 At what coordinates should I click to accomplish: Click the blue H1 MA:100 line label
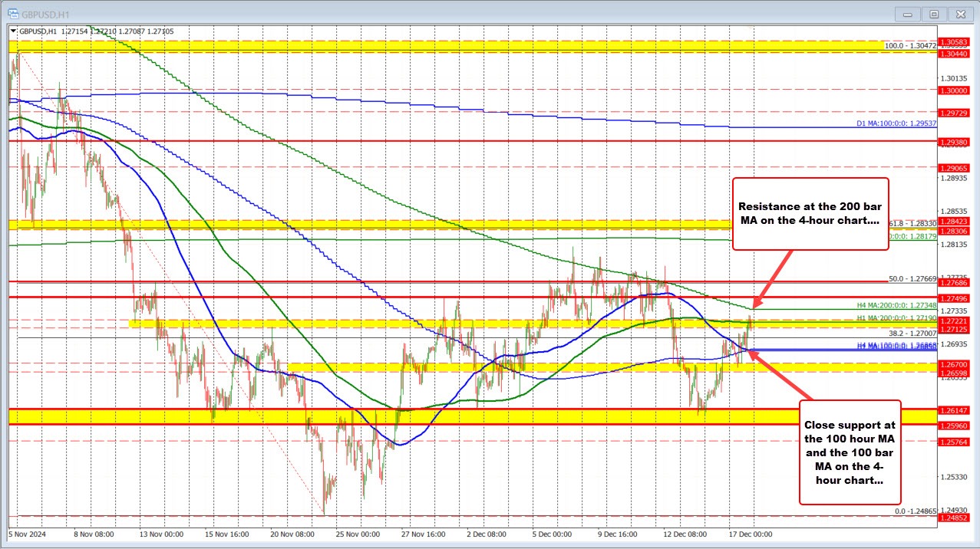tap(898, 344)
